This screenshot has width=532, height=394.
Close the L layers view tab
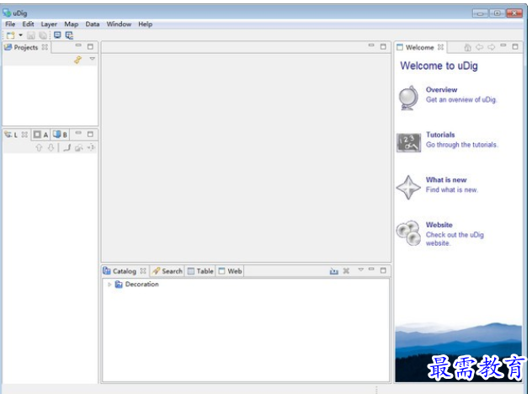(x=24, y=135)
